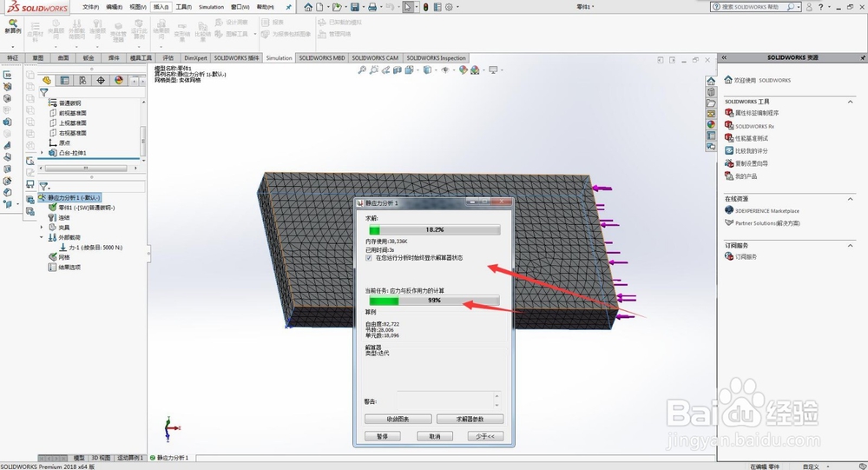868x470 pixels.
Task: Collapse the SOLIDWORKS 工具 section
Action: pyautogui.click(x=851, y=102)
